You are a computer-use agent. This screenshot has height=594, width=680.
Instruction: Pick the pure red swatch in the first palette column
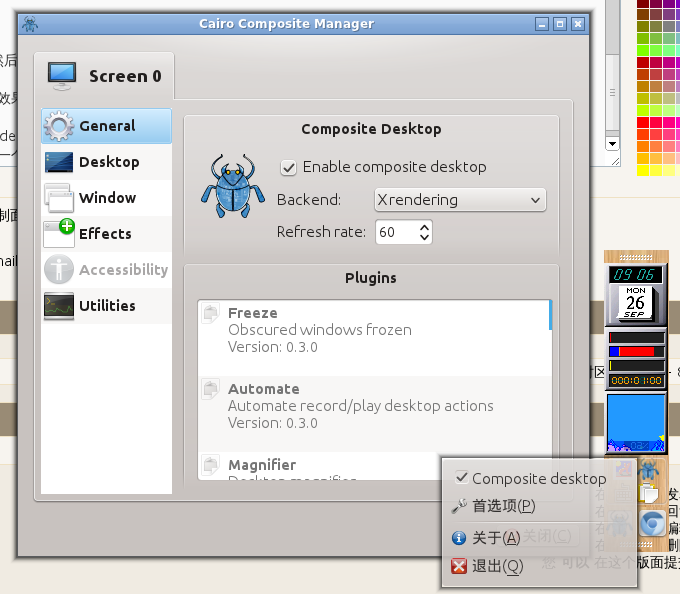[642, 122]
